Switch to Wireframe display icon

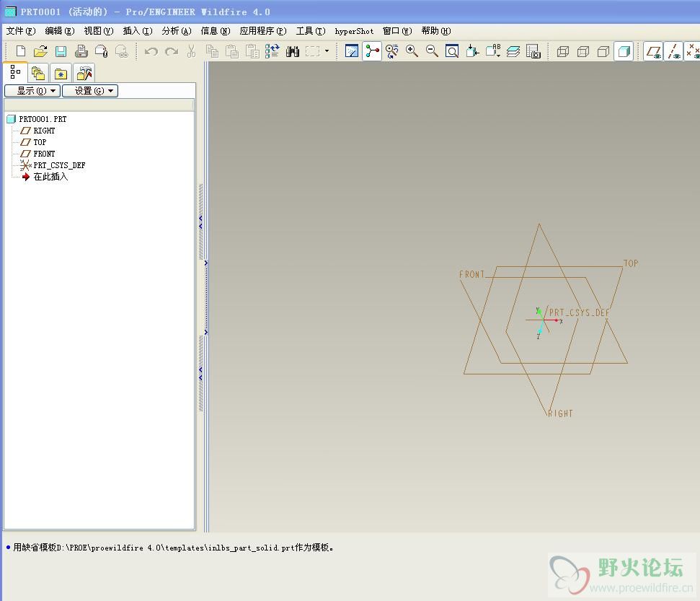(x=563, y=51)
